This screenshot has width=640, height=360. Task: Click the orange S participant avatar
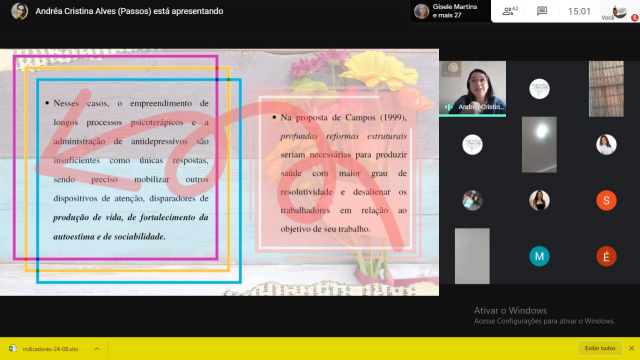point(606,200)
